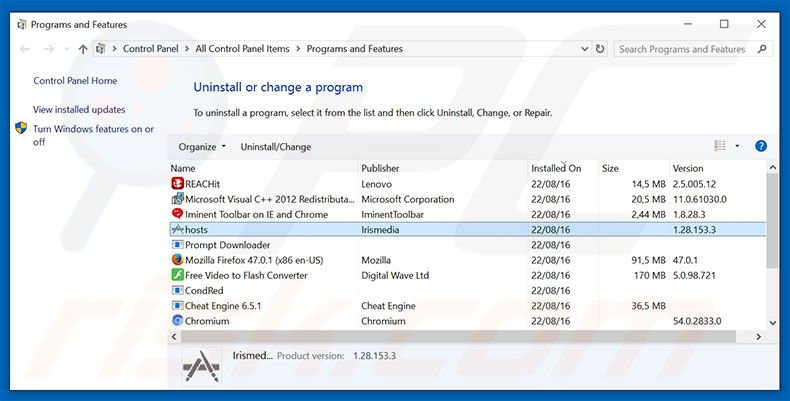Go up one folder level arrow
This screenshot has height=401, width=790.
click(x=83, y=49)
